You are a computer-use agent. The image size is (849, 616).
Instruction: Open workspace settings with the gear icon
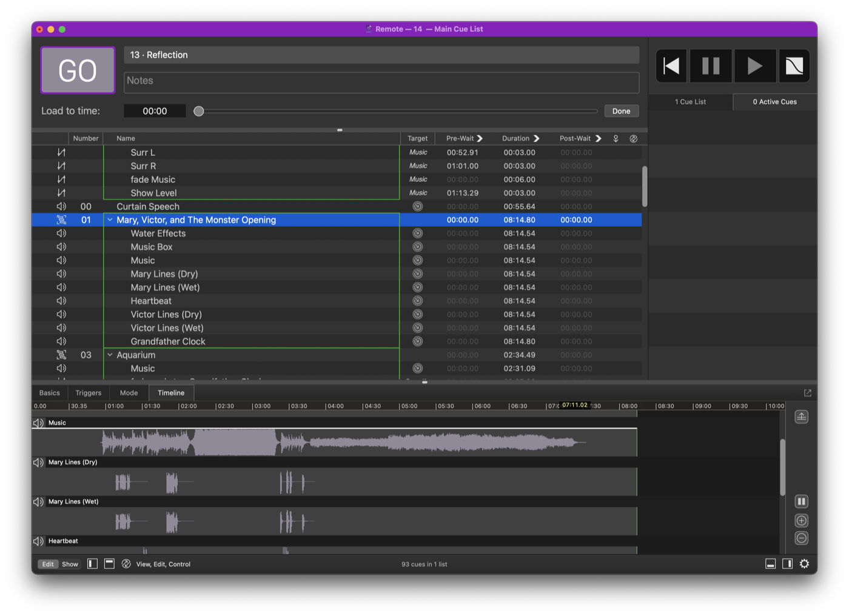coord(804,563)
